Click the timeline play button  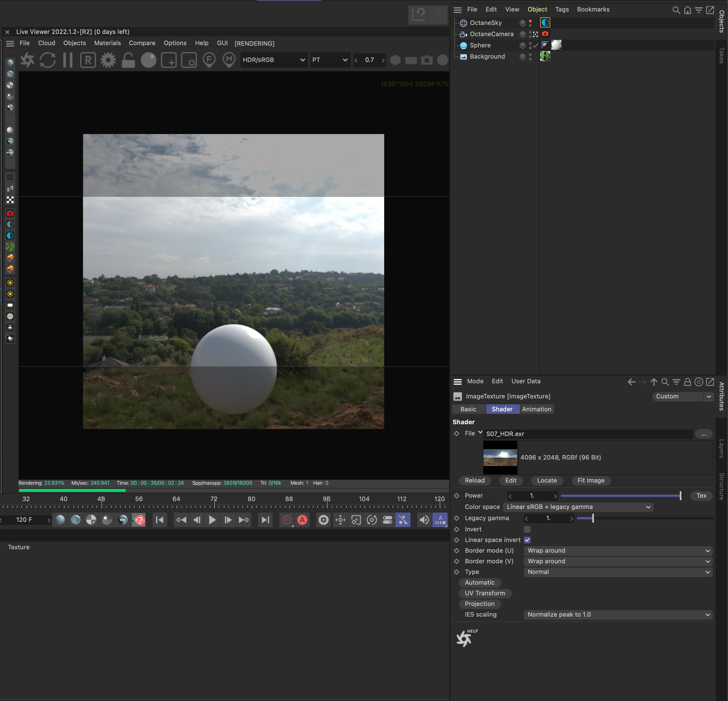tap(212, 520)
